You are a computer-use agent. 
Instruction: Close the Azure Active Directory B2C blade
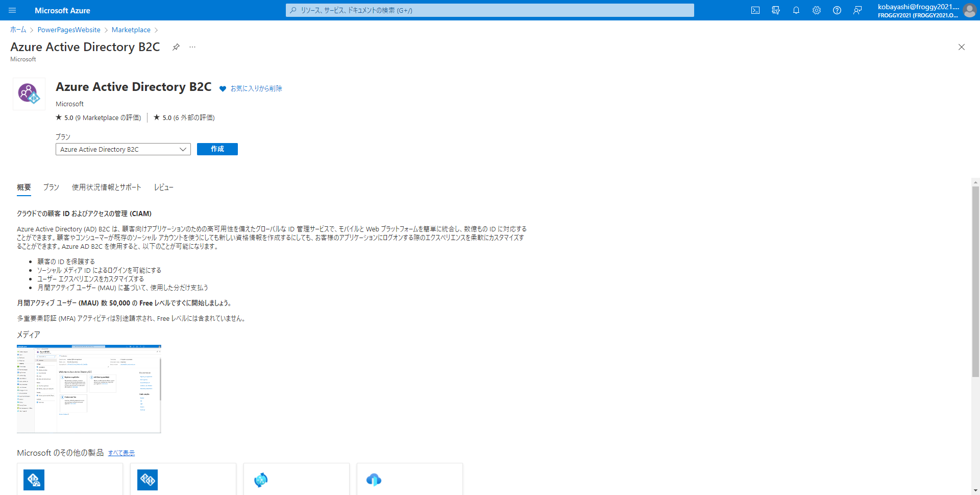962,47
